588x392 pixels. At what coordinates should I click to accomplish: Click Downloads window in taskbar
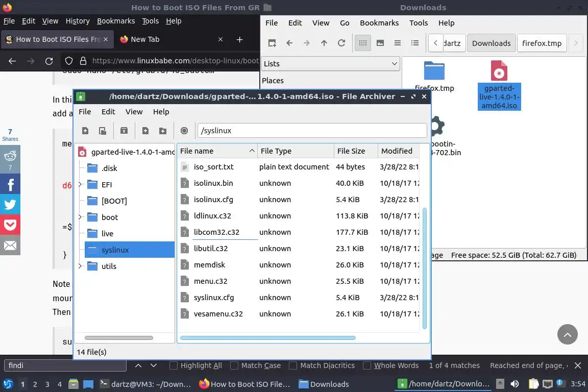[x=324, y=384]
